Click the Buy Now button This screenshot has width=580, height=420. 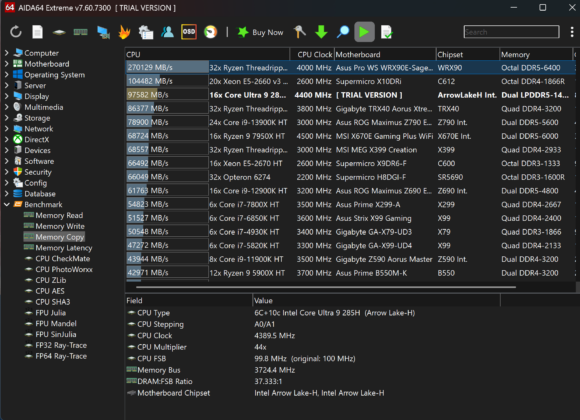pos(261,32)
